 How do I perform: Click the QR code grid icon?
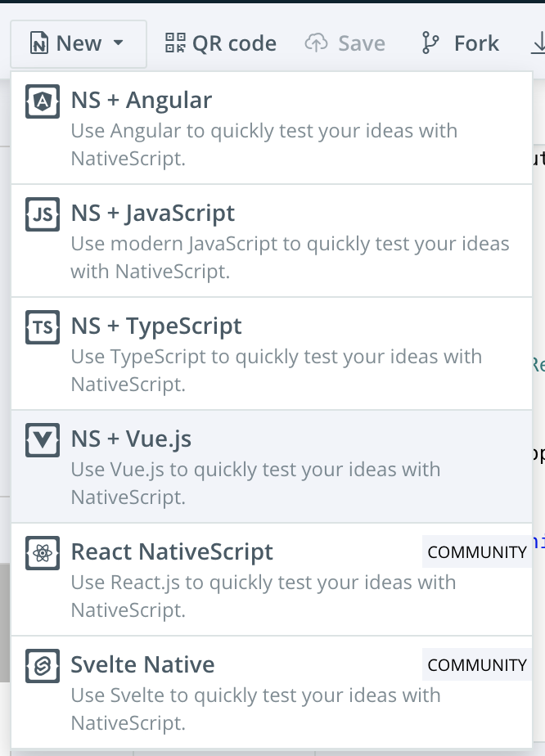(x=175, y=43)
